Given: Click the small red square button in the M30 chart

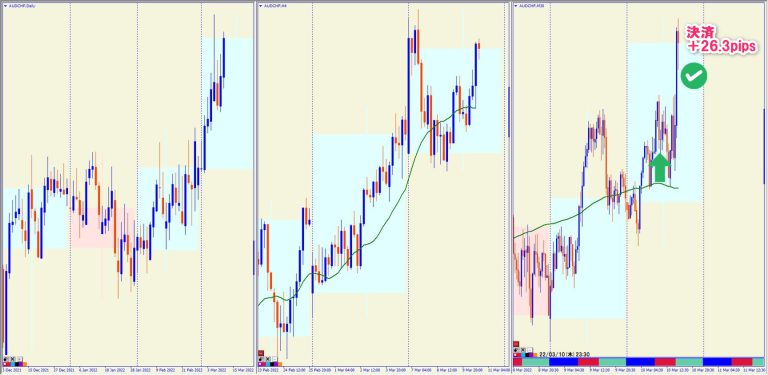Looking at the screenshot, I should coord(516,344).
